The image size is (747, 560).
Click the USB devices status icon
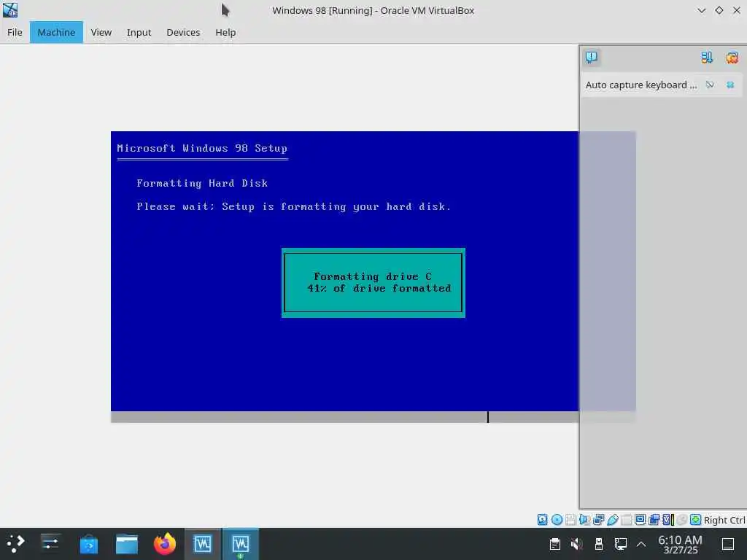pyautogui.click(x=613, y=519)
